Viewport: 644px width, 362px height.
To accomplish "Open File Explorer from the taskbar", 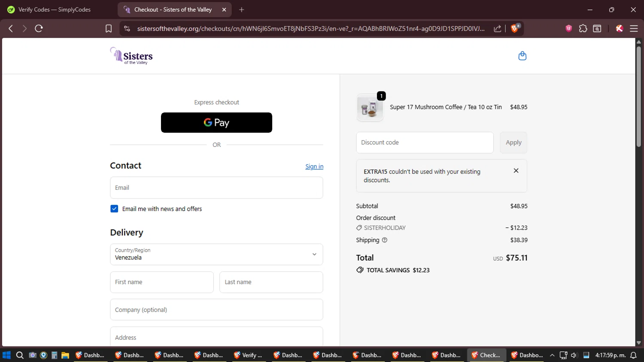I will 65,355.
